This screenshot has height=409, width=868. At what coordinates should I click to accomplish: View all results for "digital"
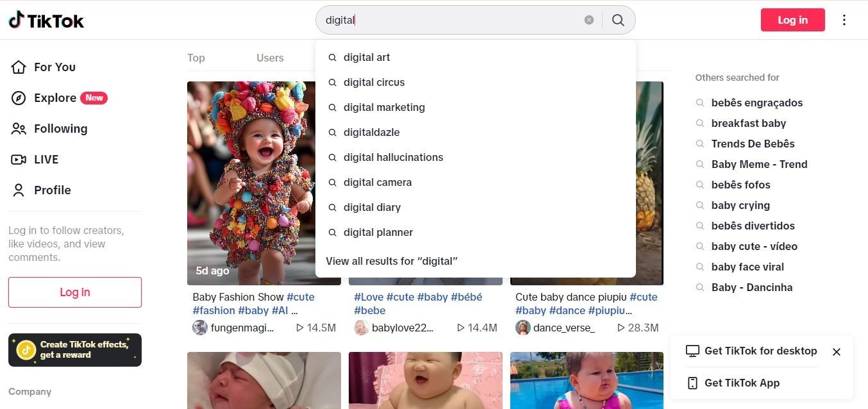point(392,262)
